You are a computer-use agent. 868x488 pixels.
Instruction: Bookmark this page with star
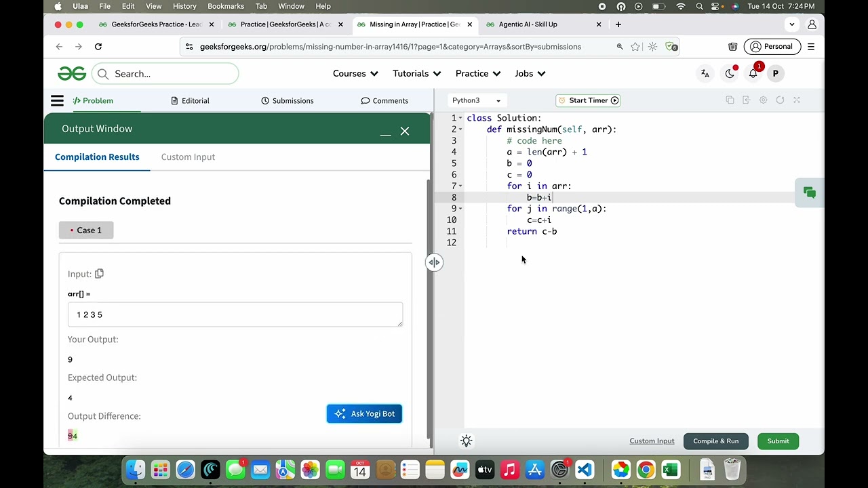(x=635, y=47)
